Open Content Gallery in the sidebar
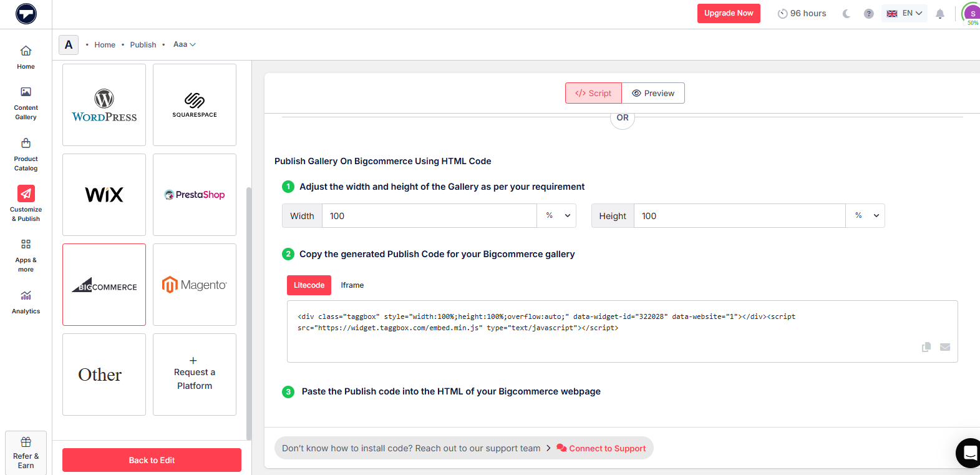The height and width of the screenshot is (475, 980). 26,104
